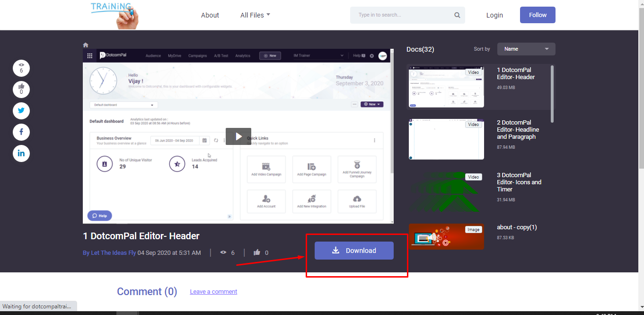
Task: Click the '87.94 MB' file size
Action: point(506,147)
